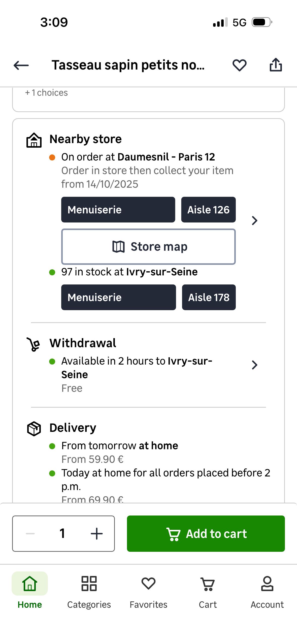The width and height of the screenshot is (297, 644).
Task: Expand Withdrawal options chevron
Action: pyautogui.click(x=254, y=365)
